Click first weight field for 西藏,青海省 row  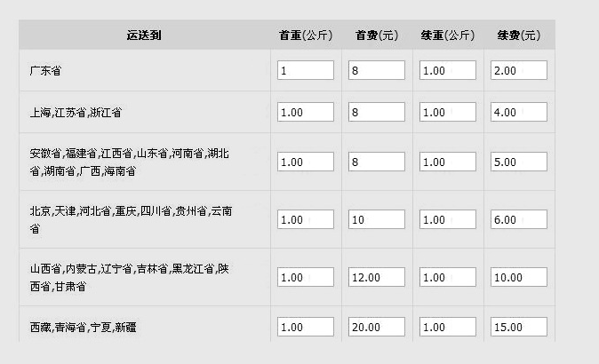pos(305,327)
